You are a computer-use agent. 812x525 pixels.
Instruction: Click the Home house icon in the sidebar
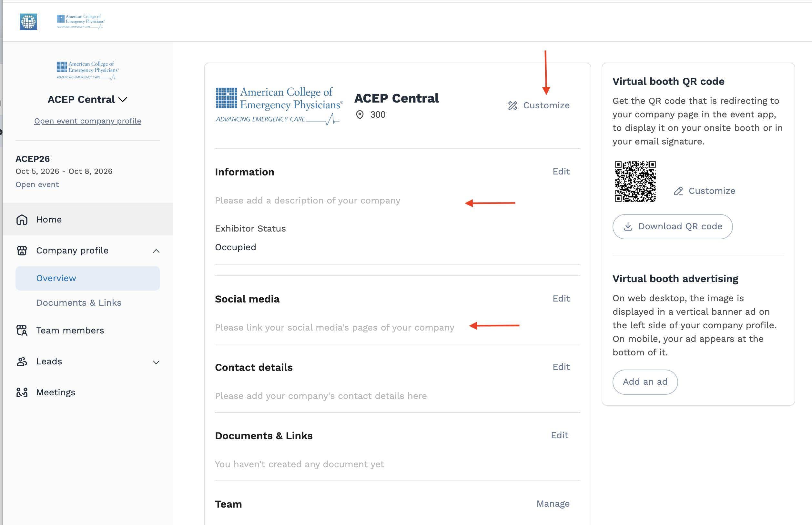click(x=22, y=220)
